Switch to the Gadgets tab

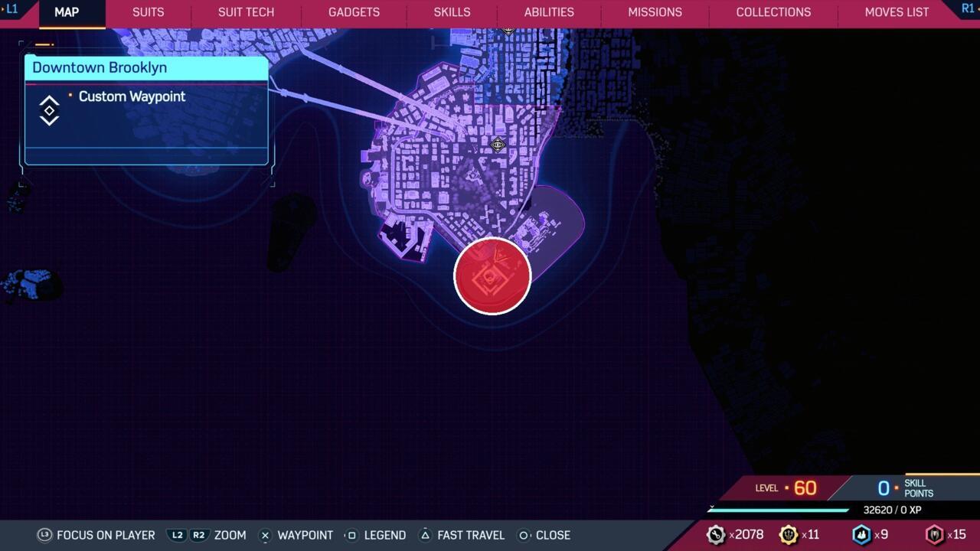(354, 12)
